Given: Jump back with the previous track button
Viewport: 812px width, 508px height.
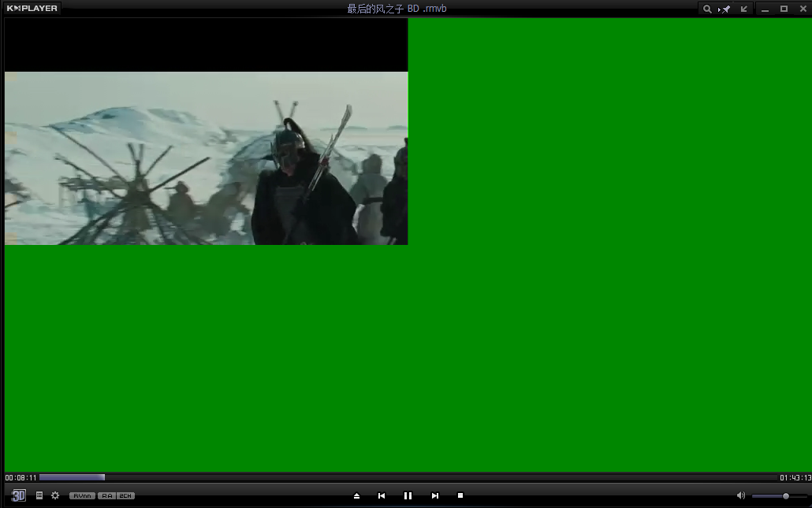Looking at the screenshot, I should click(x=382, y=495).
